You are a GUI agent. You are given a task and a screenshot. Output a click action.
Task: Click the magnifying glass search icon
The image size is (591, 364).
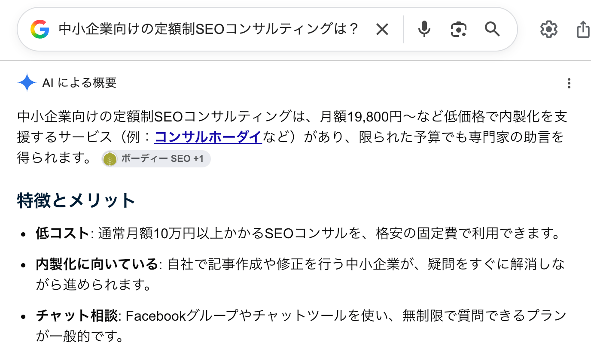492,29
